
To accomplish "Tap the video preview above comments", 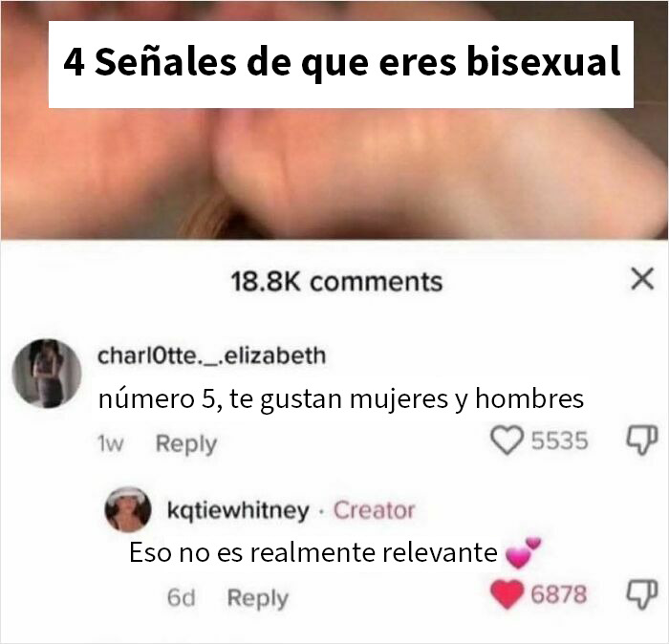I will (334, 173).
